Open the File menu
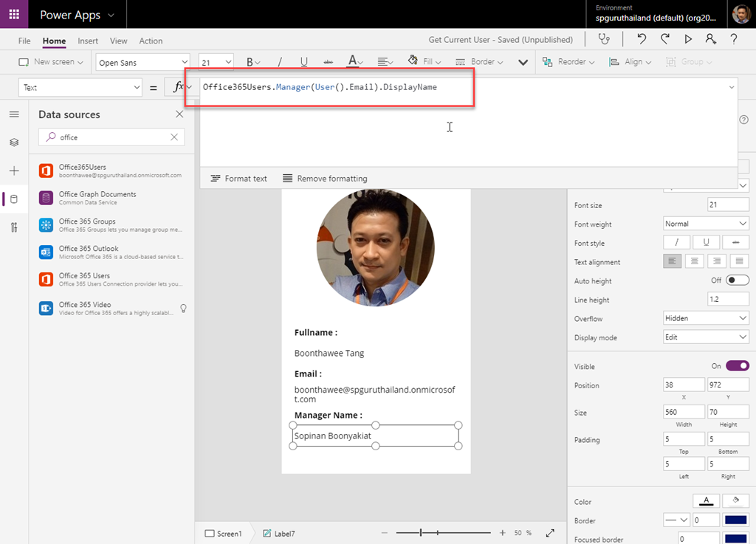 pyautogui.click(x=24, y=41)
